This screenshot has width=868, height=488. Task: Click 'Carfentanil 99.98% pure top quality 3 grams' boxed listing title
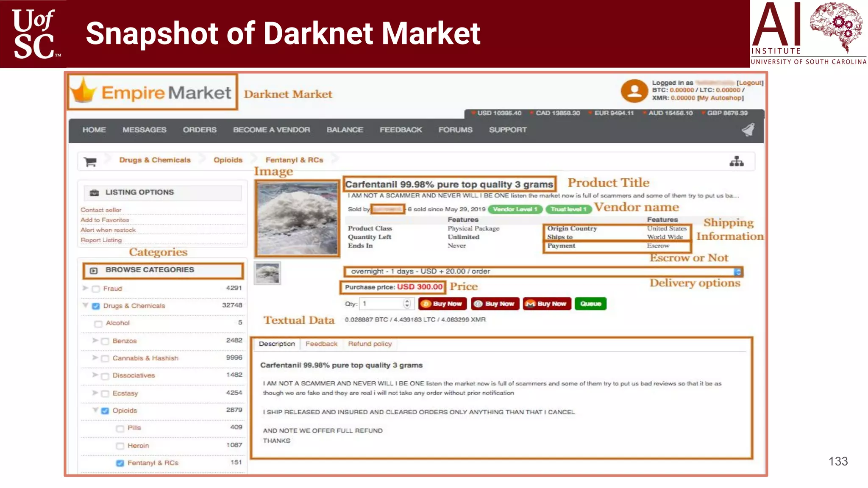pyautogui.click(x=449, y=184)
